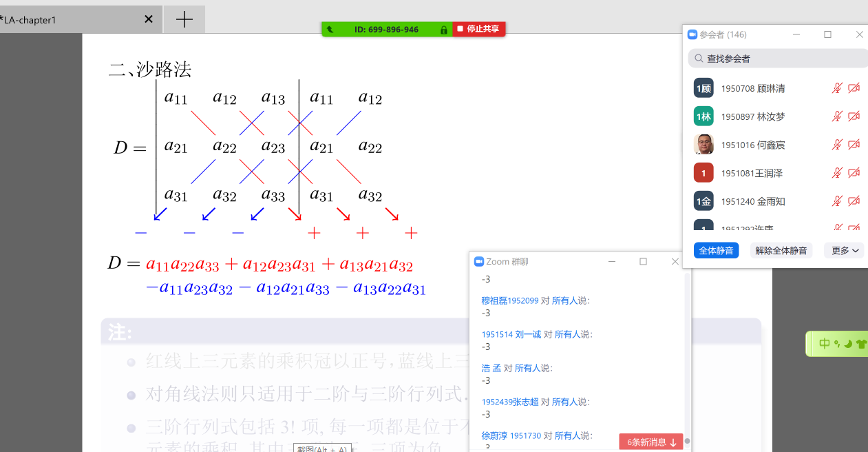Image resolution: width=868 pixels, height=452 pixels.
Task: Click the camera-off icon for 王润泽
Action: coord(854,173)
